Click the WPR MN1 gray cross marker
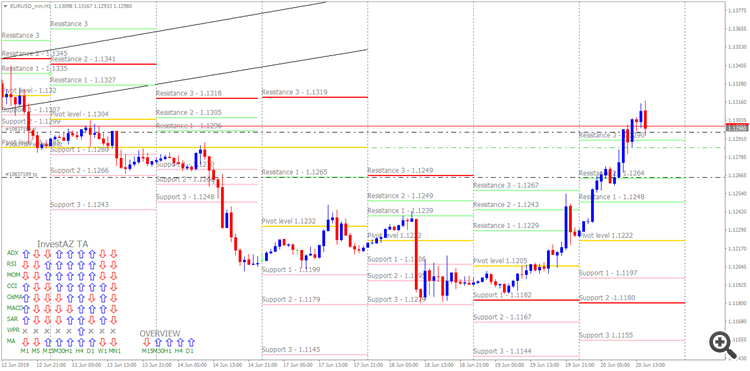The image size is (750, 371). (113, 331)
